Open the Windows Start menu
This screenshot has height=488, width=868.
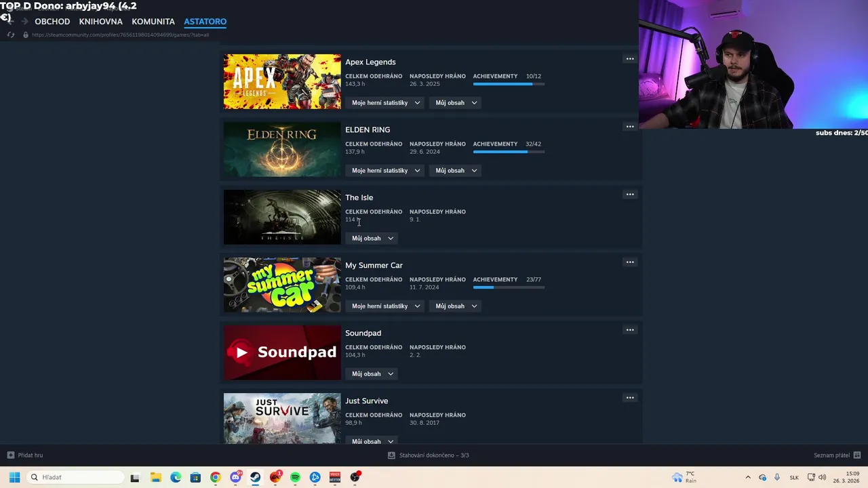point(14,477)
